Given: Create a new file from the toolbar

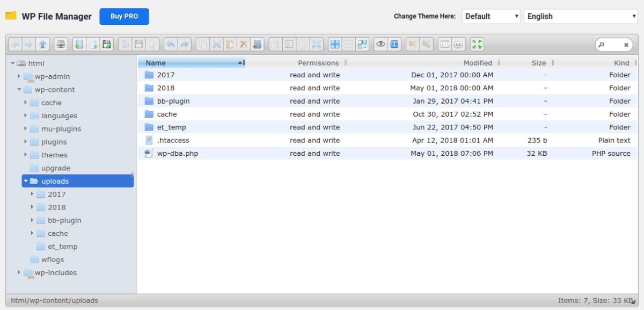Looking at the screenshot, I should pyautogui.click(x=93, y=45).
